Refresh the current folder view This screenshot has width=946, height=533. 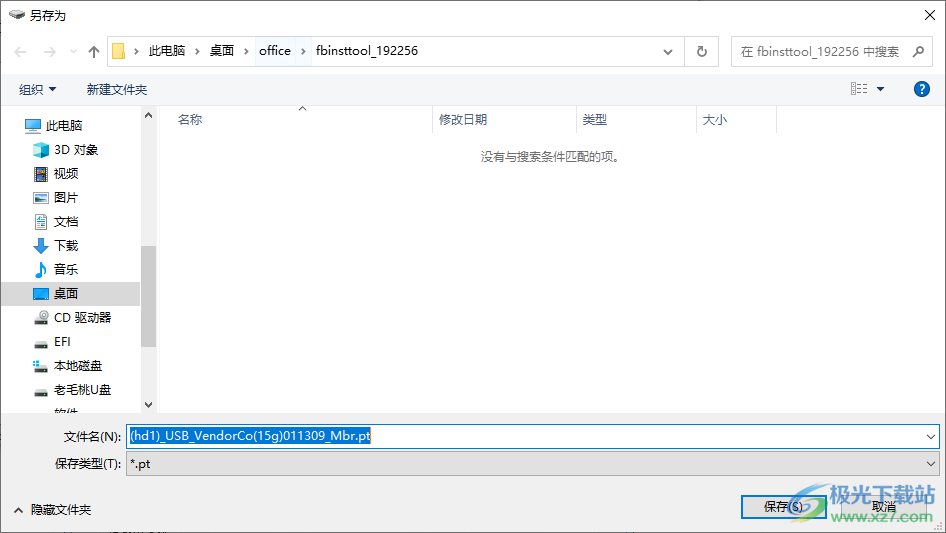tap(702, 52)
